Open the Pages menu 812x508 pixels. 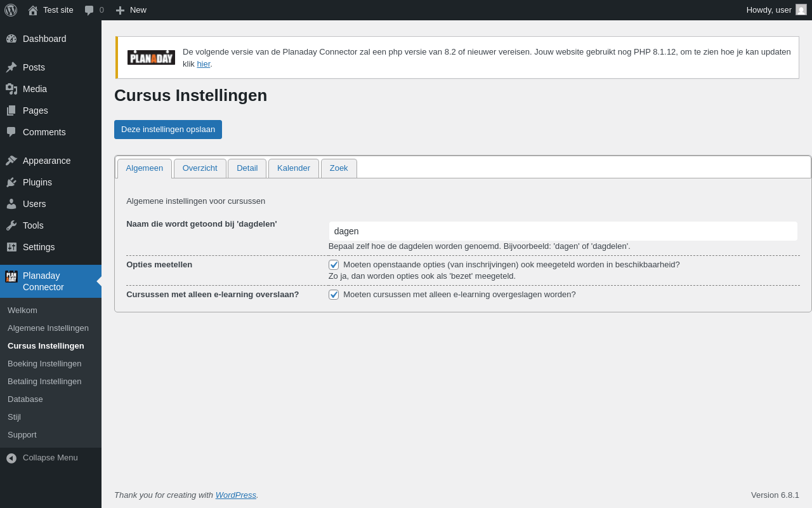[36, 110]
